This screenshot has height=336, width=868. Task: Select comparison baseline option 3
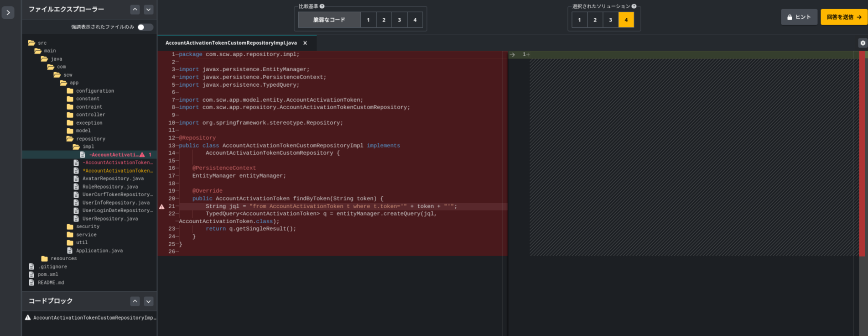[x=400, y=20]
